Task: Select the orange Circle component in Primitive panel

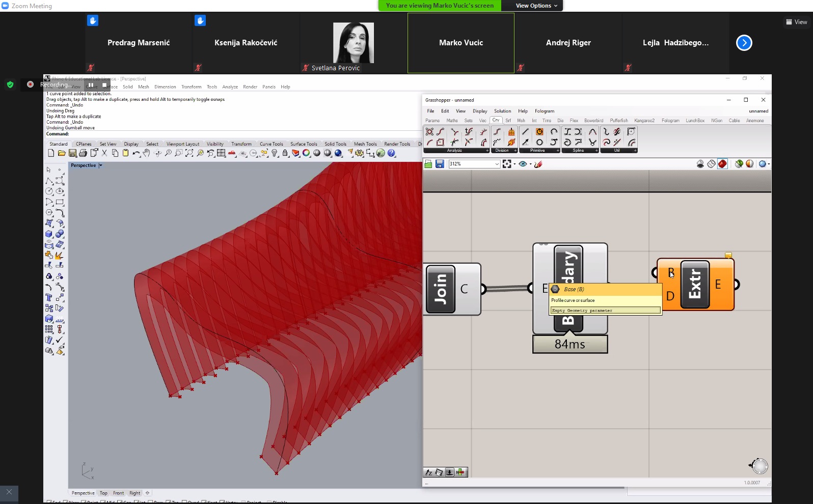Action: click(539, 132)
